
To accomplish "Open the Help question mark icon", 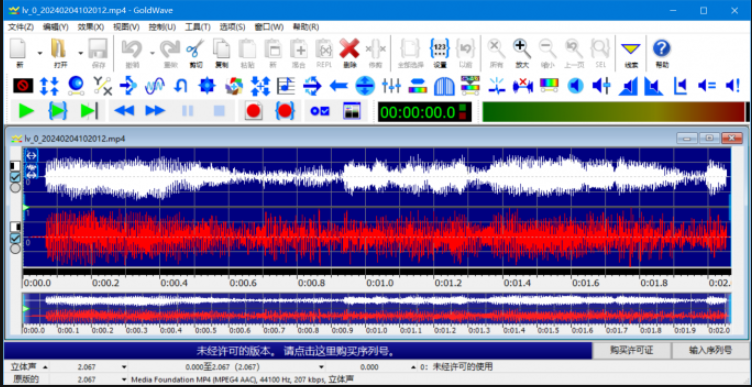I will coord(662,48).
